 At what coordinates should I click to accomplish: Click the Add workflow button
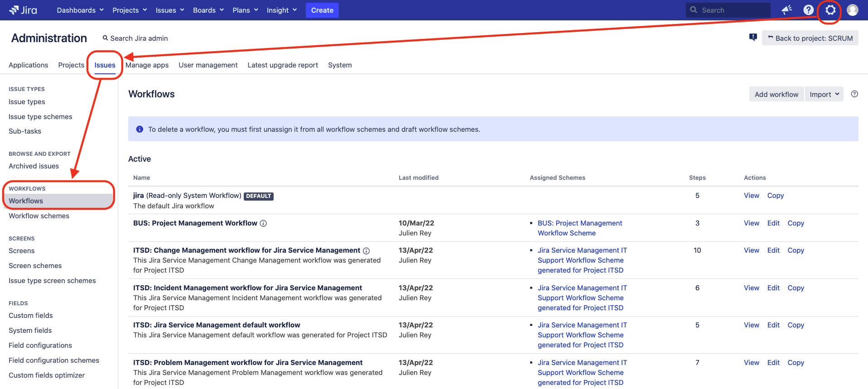click(776, 94)
